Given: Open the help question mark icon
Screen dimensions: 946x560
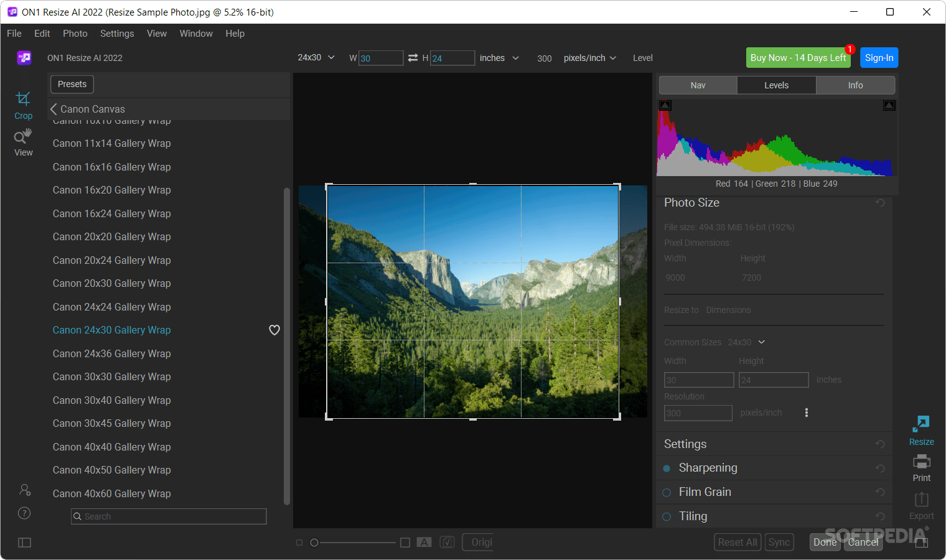Looking at the screenshot, I should [x=24, y=513].
